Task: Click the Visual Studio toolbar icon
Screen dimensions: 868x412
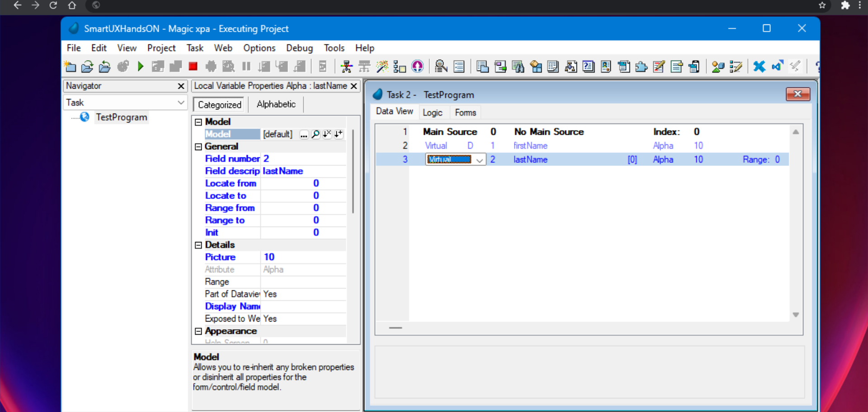Action: (x=777, y=66)
